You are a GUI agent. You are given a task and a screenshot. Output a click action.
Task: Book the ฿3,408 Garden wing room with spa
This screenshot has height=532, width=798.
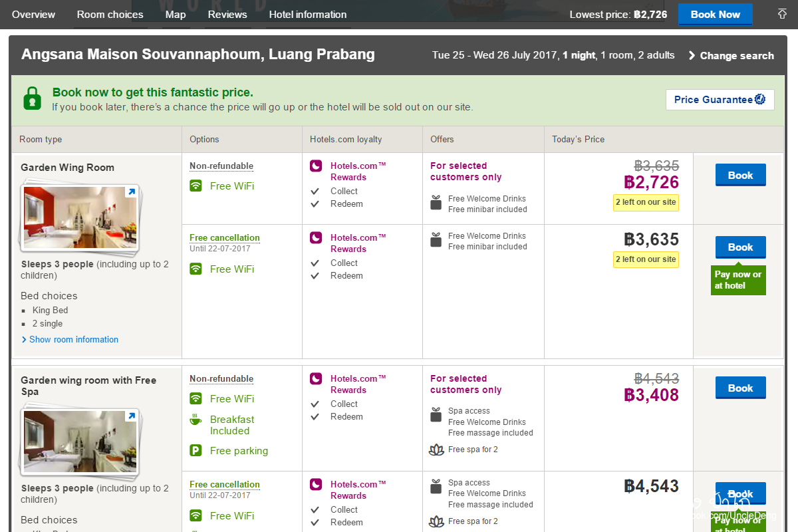[740, 388]
